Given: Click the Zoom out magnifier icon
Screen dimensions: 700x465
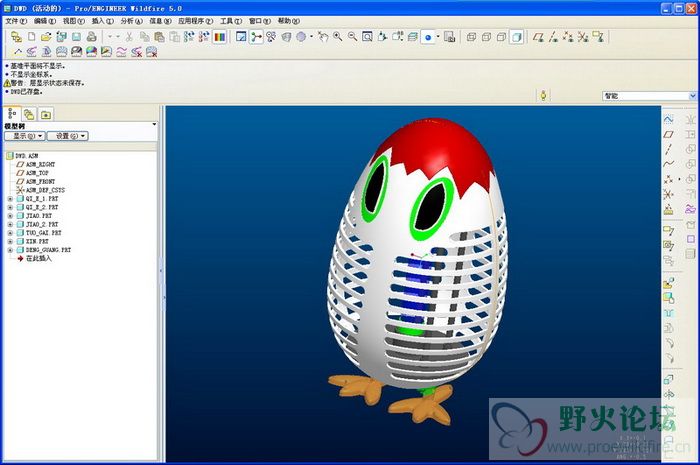Looking at the screenshot, I should pos(353,37).
